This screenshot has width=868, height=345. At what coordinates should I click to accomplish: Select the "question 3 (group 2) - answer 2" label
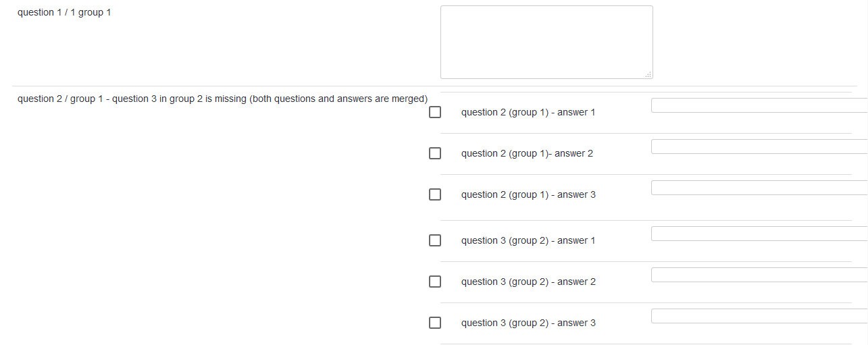pos(528,282)
